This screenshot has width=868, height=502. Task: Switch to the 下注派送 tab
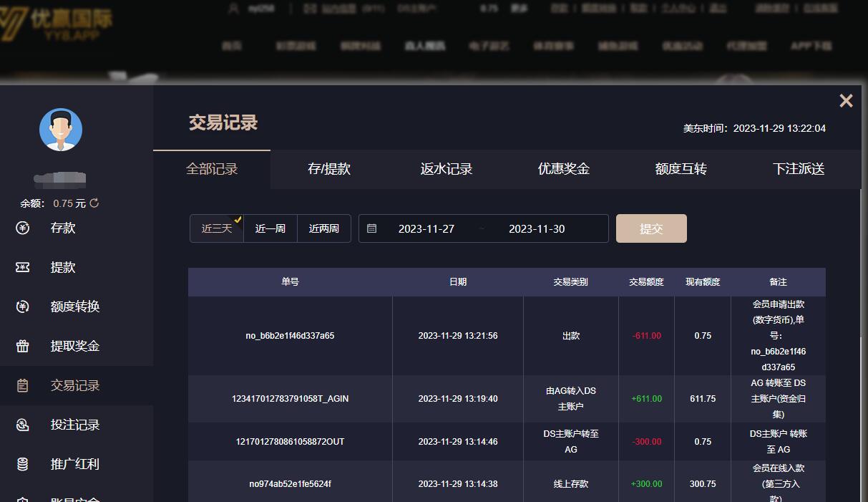click(x=799, y=169)
